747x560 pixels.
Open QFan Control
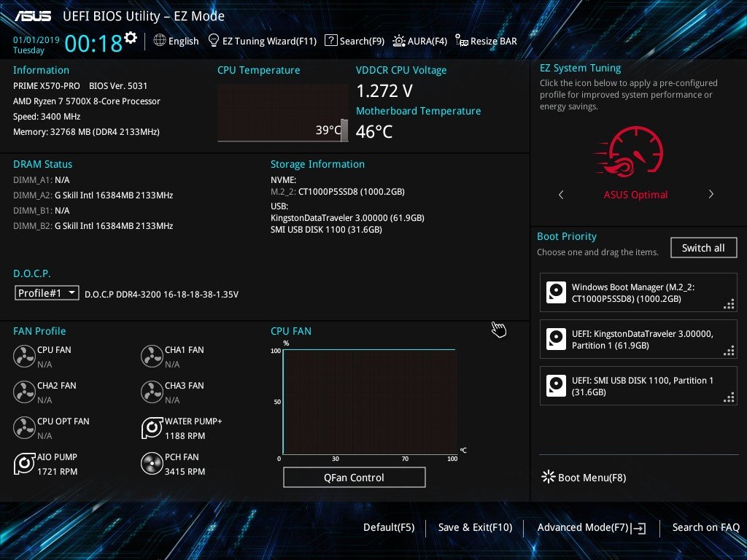354,478
